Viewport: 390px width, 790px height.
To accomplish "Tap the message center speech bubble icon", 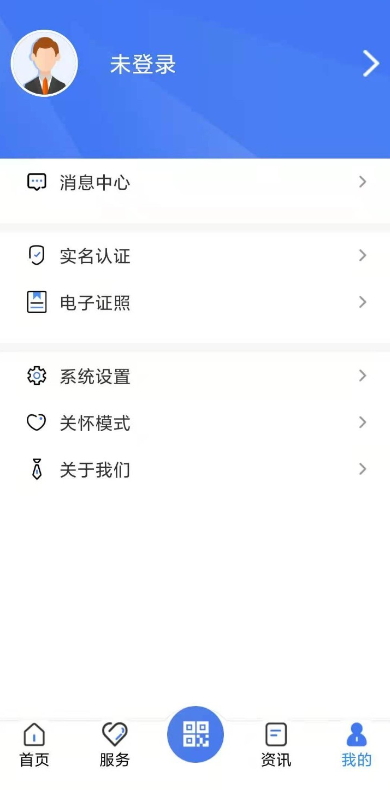I will 36,182.
